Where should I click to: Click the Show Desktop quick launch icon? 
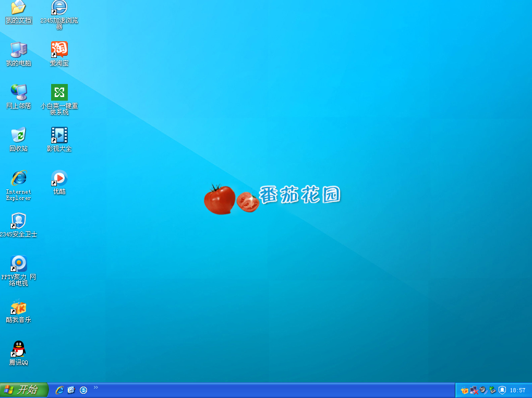tap(71, 390)
